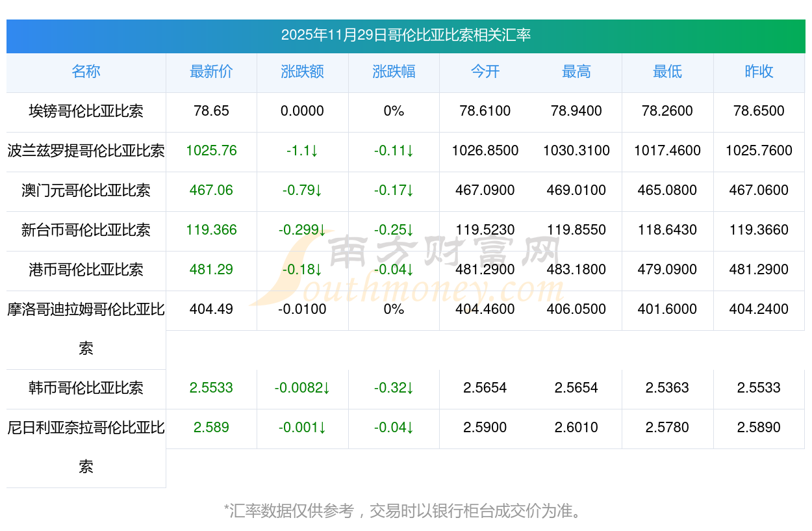Click the open value 119.5230
Image resolution: width=812 pixels, height=531 pixels.
click(485, 230)
